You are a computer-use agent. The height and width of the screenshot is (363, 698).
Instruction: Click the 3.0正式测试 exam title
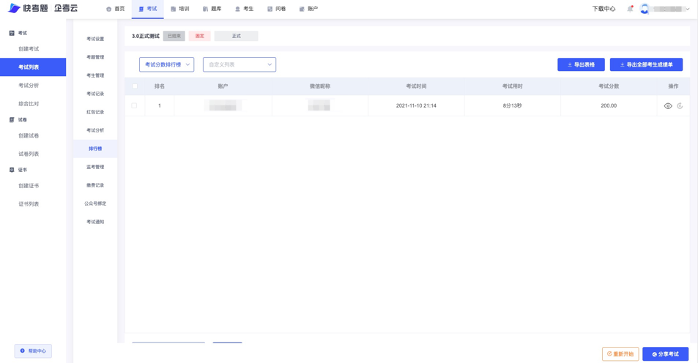pyautogui.click(x=146, y=36)
